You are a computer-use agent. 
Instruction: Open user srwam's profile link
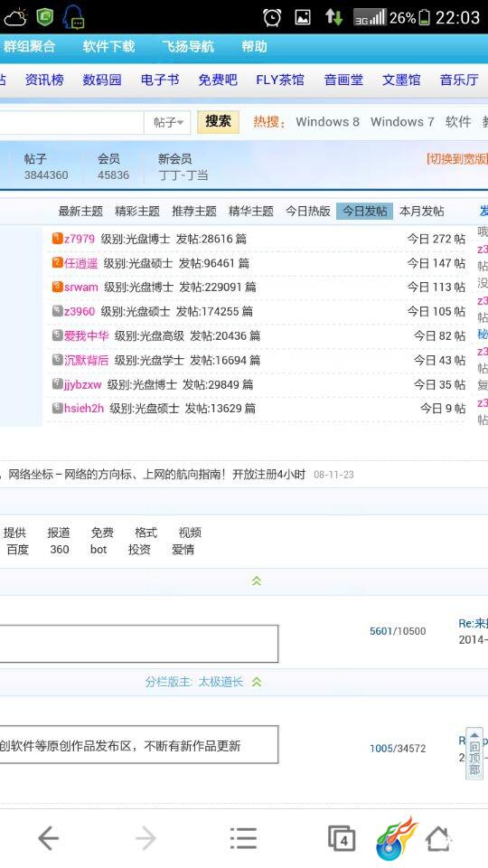pos(80,287)
